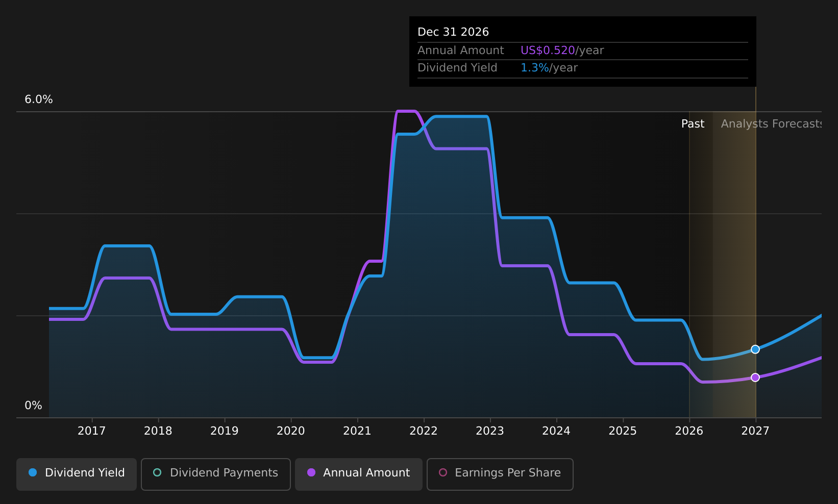Select the purple Annual Amount data point at 2027
Viewport: 838px width, 504px height.
755,377
